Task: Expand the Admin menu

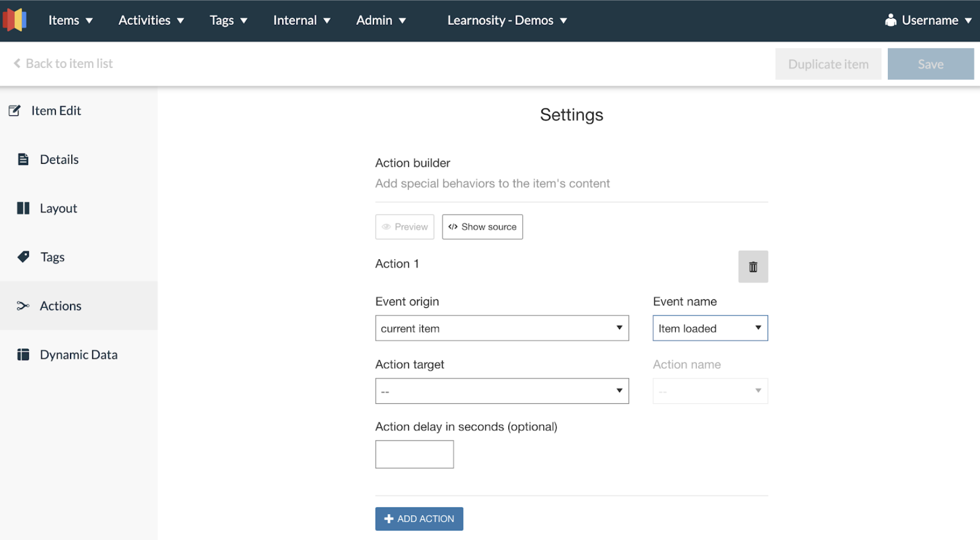Action: click(381, 20)
